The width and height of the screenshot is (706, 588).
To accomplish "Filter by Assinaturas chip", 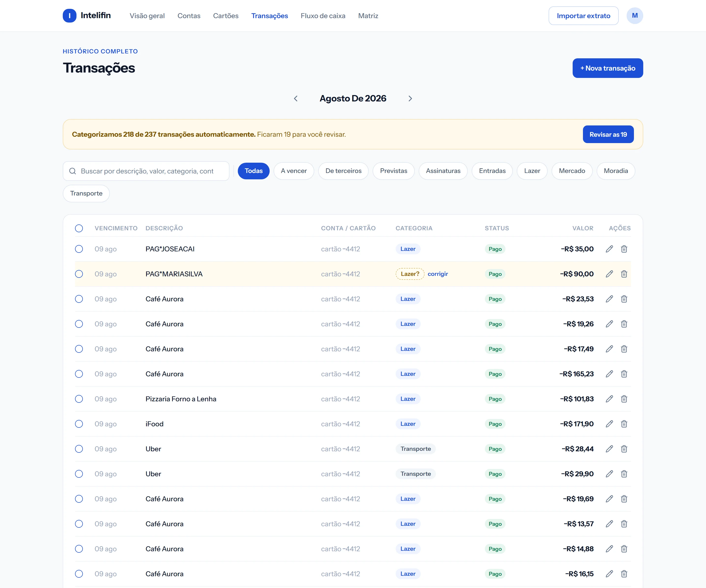I will click(443, 171).
